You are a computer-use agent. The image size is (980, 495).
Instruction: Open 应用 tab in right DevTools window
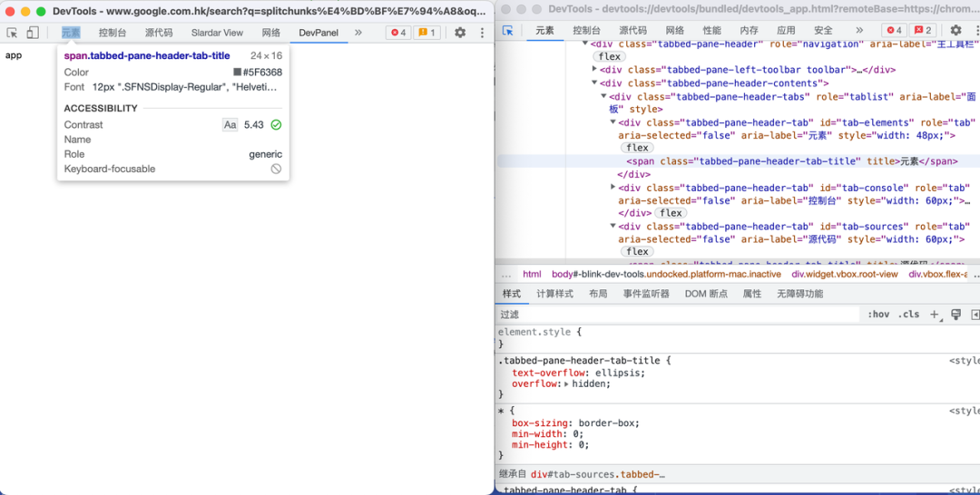786,30
